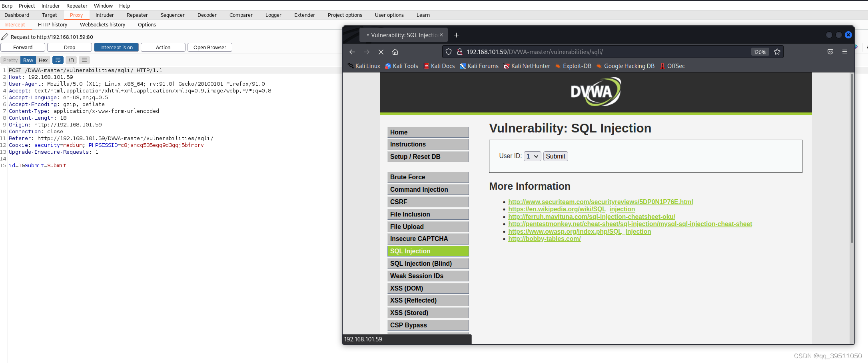Open the Wikipedia SQL injection link
The height and width of the screenshot is (363, 868).
point(571,209)
